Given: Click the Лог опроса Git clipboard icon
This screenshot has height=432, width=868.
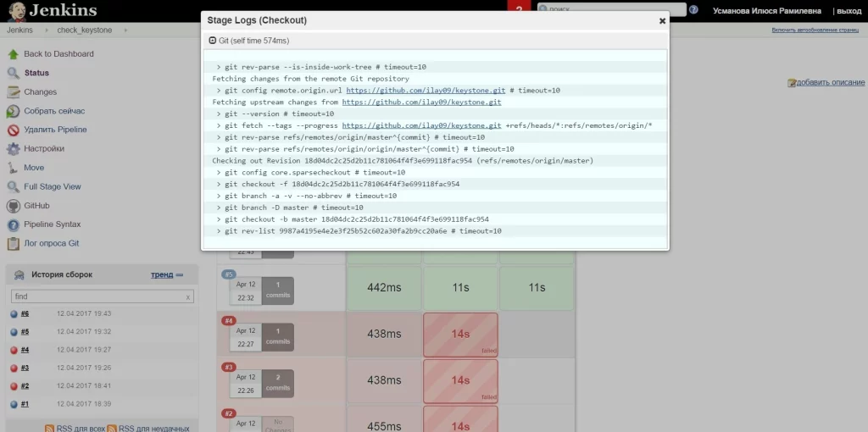Looking at the screenshot, I should [14, 243].
